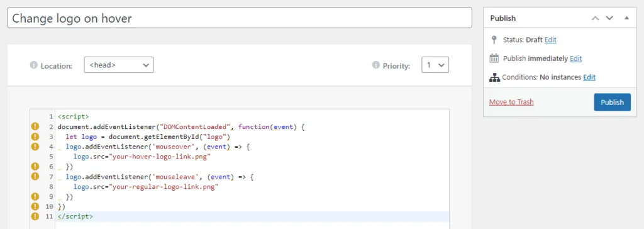Click the calendar icon next to Publish immediately
This screenshot has height=229, width=644.
pyautogui.click(x=494, y=59)
